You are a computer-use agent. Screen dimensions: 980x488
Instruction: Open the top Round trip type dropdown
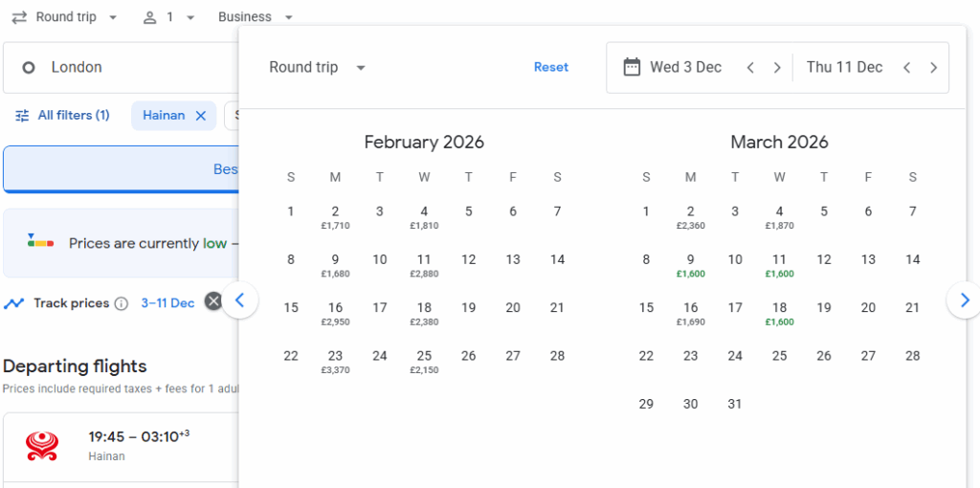[x=65, y=17]
